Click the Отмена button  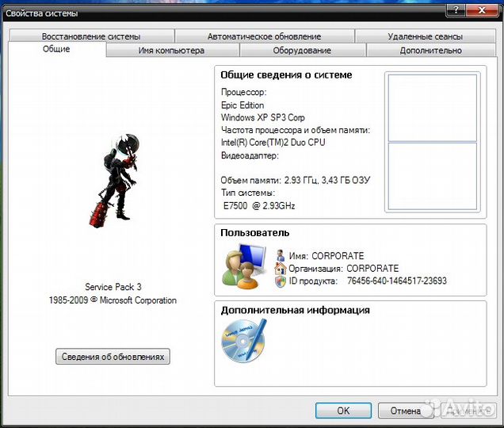[405, 411]
